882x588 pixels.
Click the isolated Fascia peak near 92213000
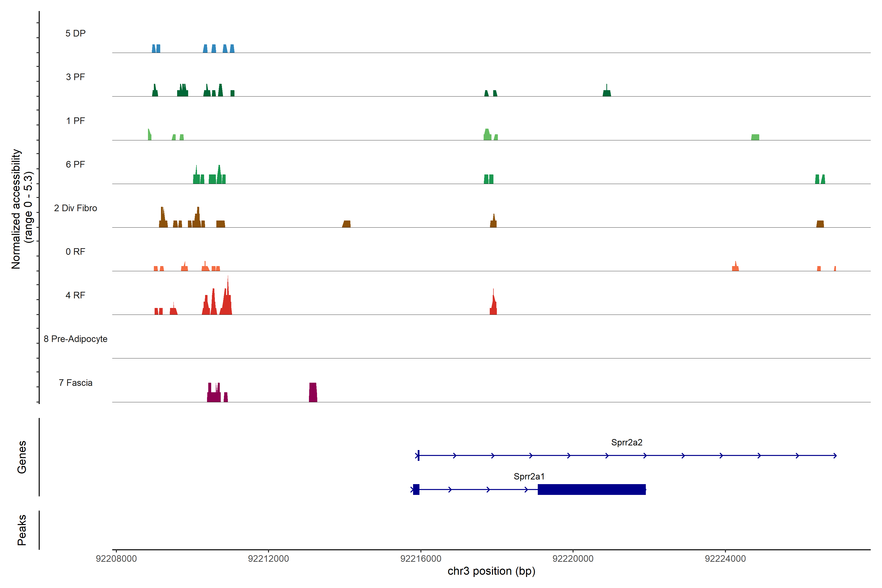[313, 393]
